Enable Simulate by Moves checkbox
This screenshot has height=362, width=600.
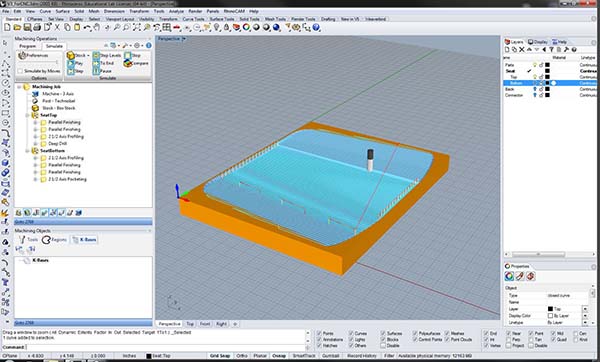click(20, 71)
